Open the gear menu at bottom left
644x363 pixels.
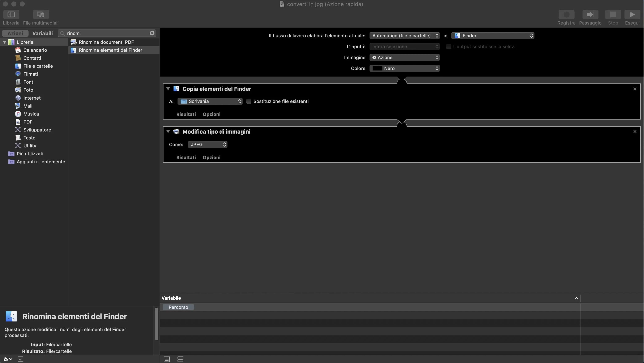tap(8, 359)
